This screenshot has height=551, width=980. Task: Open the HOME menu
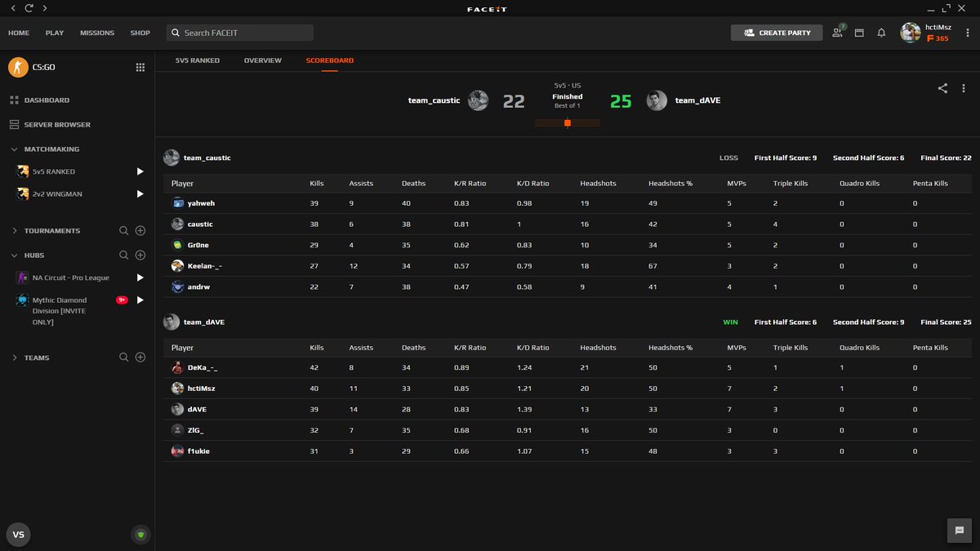[19, 33]
